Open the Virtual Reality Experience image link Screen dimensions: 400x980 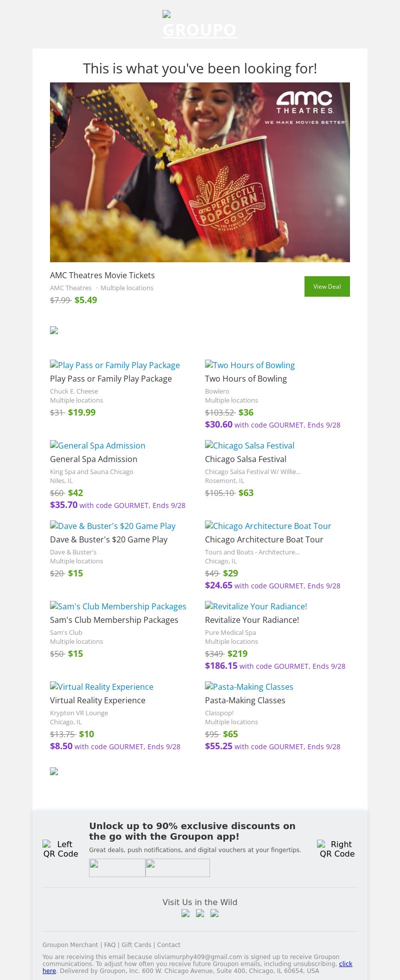click(101, 687)
